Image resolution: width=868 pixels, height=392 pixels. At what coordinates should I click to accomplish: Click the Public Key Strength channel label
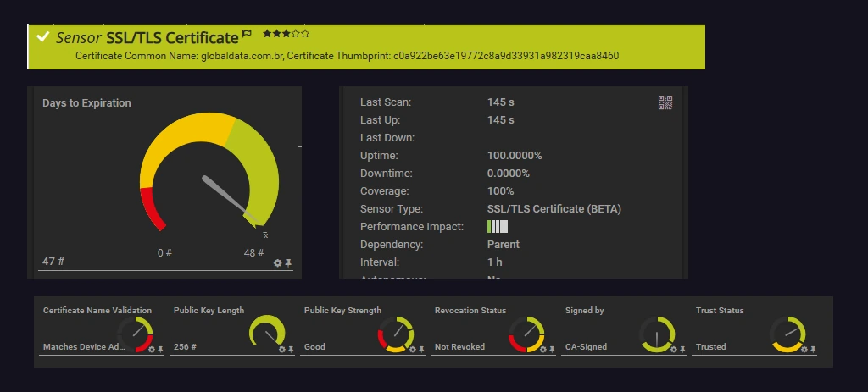pyautogui.click(x=342, y=311)
